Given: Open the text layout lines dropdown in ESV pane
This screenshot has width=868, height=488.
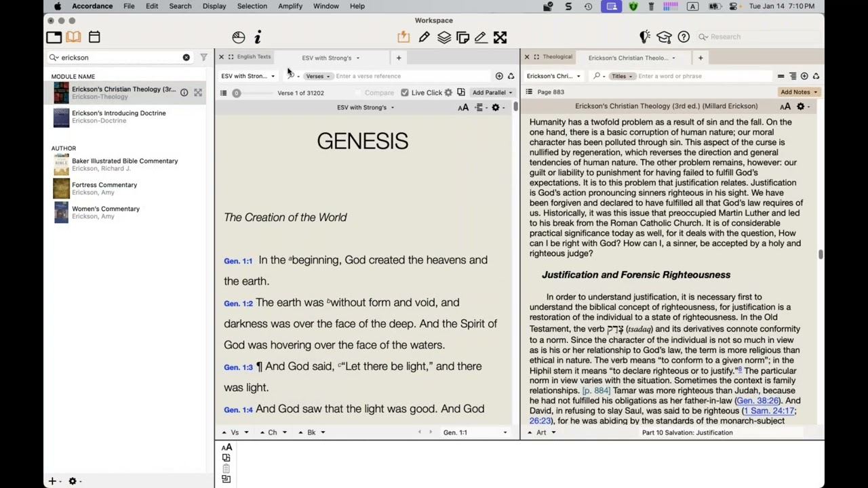Looking at the screenshot, I should click(x=480, y=107).
